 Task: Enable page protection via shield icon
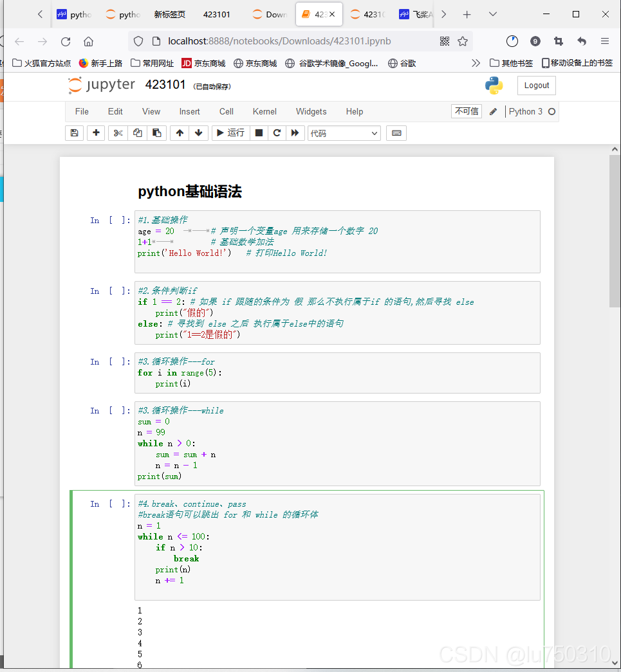coord(138,40)
